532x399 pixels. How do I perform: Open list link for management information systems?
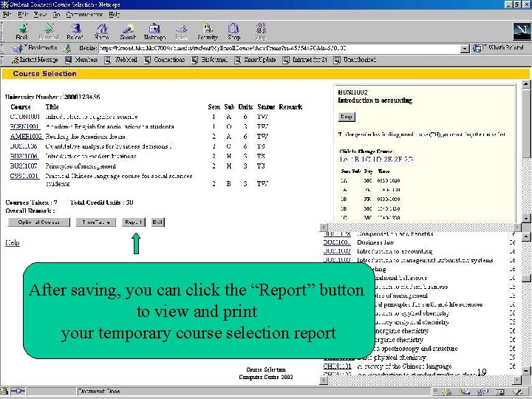click(x=337, y=260)
